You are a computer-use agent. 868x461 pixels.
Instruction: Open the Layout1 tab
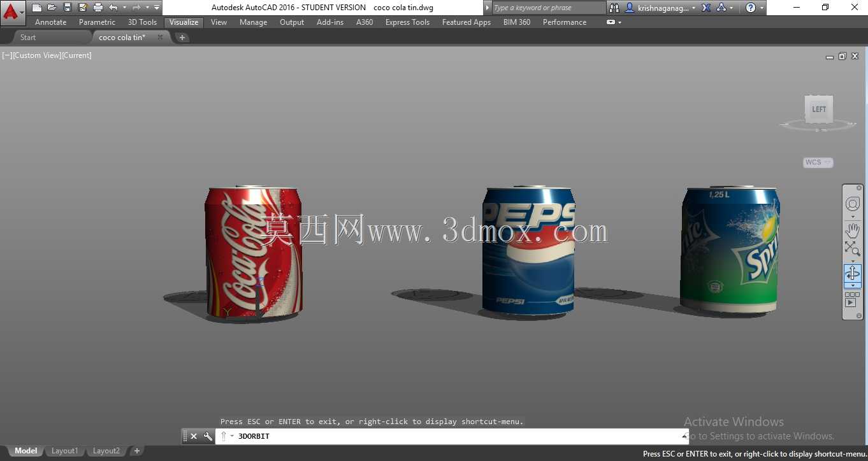click(64, 451)
